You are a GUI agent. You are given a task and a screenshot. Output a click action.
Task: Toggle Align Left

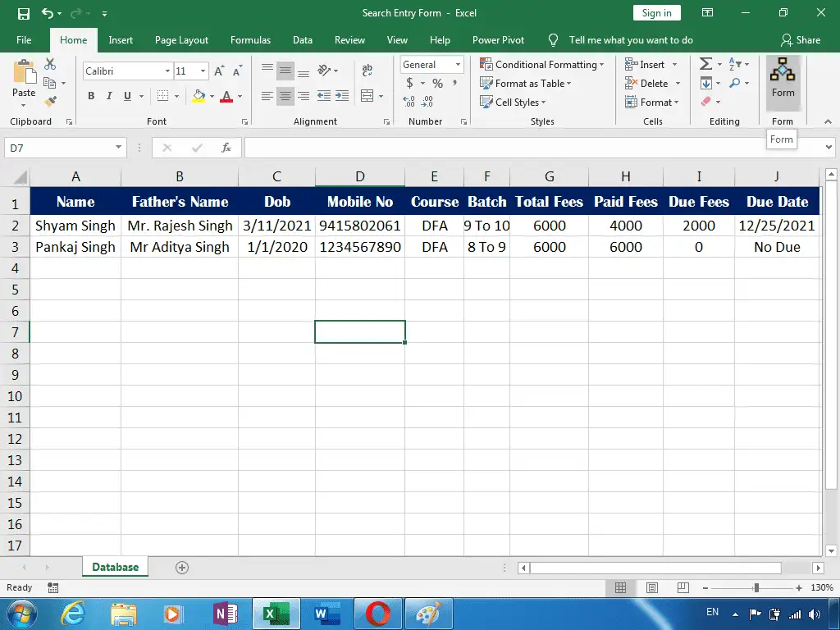pyautogui.click(x=267, y=96)
